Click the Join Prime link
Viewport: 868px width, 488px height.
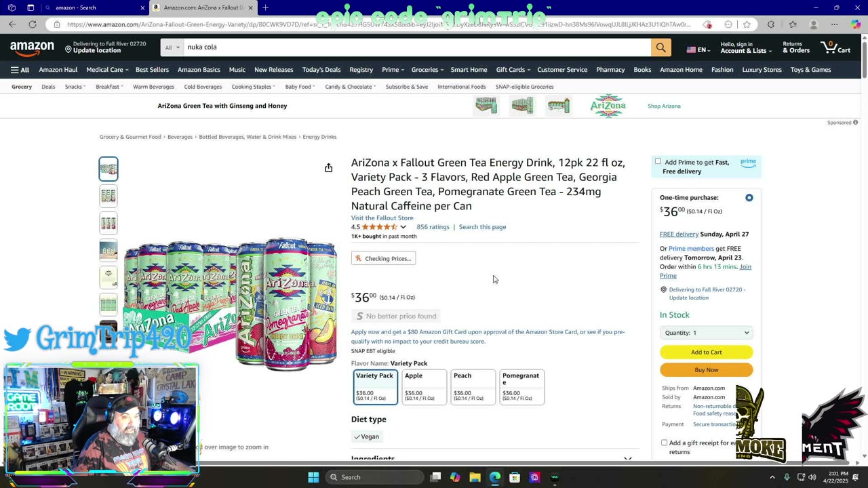click(705, 271)
